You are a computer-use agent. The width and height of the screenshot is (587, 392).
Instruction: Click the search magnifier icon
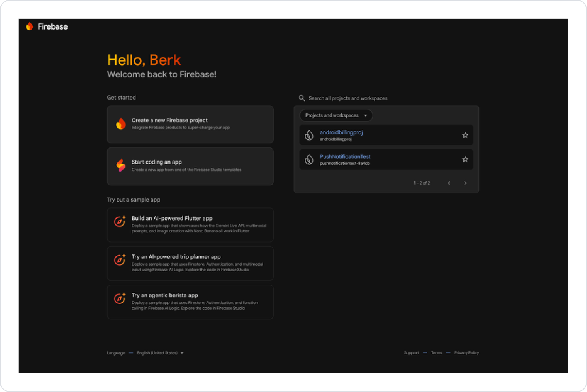coord(302,98)
